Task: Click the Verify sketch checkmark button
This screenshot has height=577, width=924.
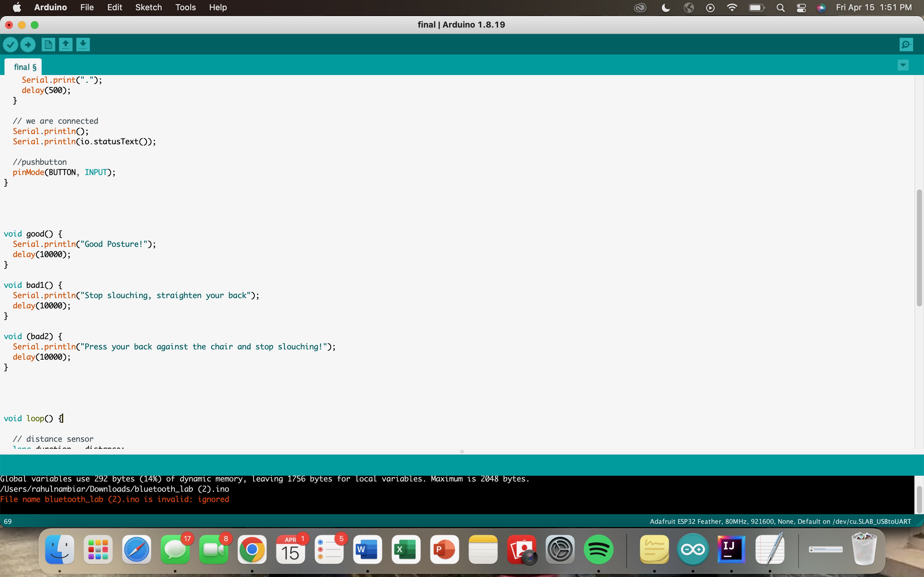Action: pos(10,45)
